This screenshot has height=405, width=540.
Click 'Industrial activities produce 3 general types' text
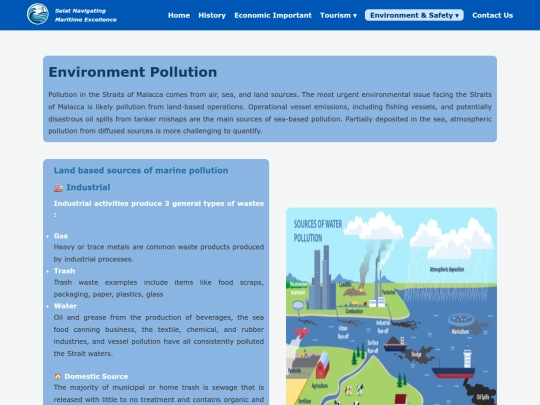click(159, 209)
